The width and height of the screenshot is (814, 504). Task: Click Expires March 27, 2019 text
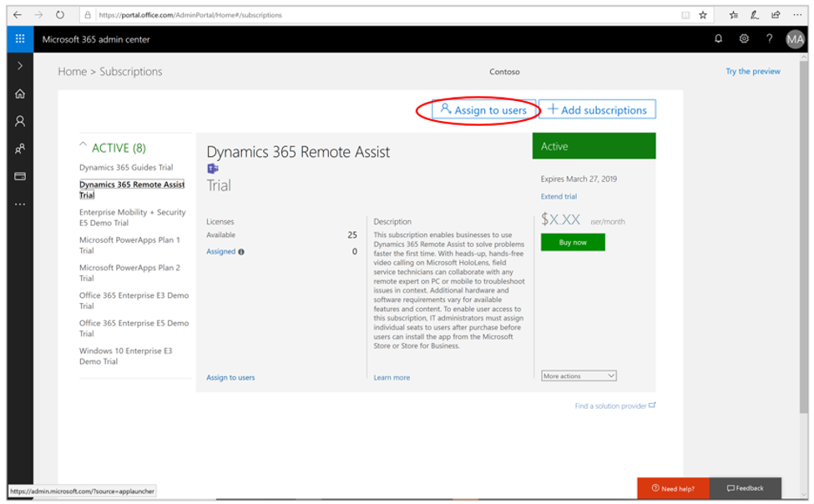pyautogui.click(x=579, y=179)
